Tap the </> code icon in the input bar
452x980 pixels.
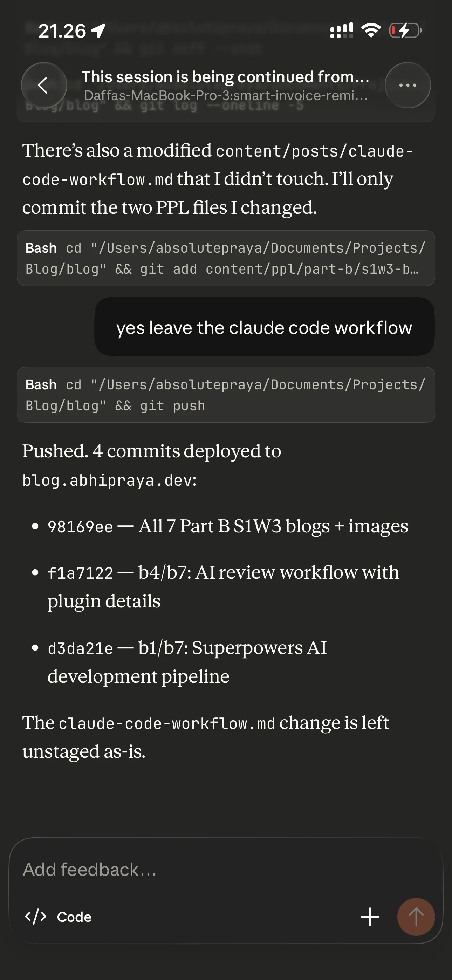pyautogui.click(x=36, y=917)
